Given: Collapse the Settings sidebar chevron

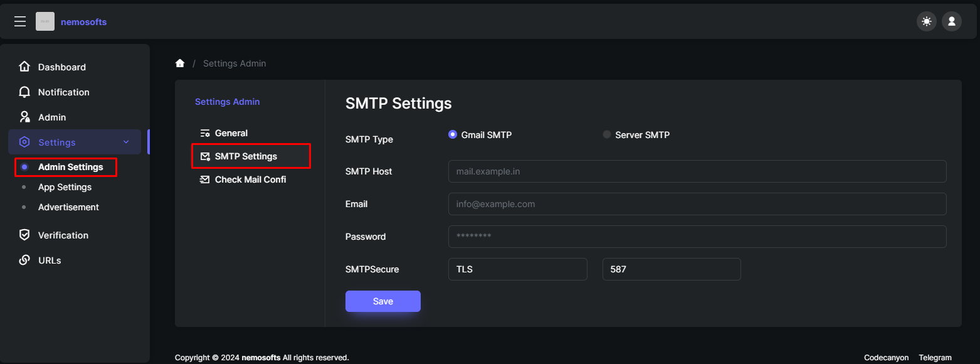Looking at the screenshot, I should point(126,142).
